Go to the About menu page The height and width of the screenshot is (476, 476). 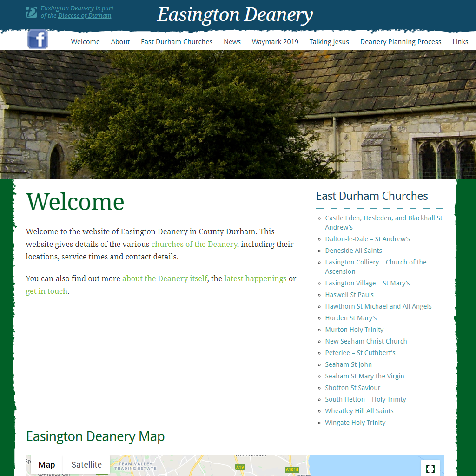click(x=120, y=42)
